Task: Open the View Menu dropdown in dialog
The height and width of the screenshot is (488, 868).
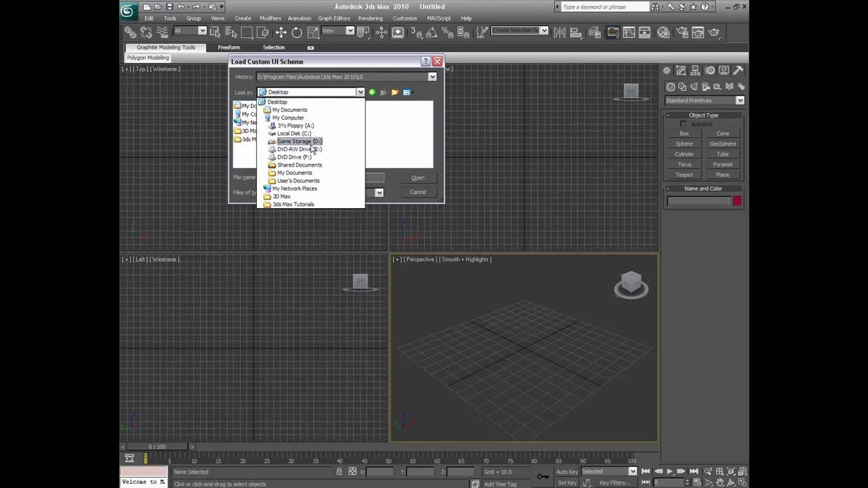Action: [408, 92]
